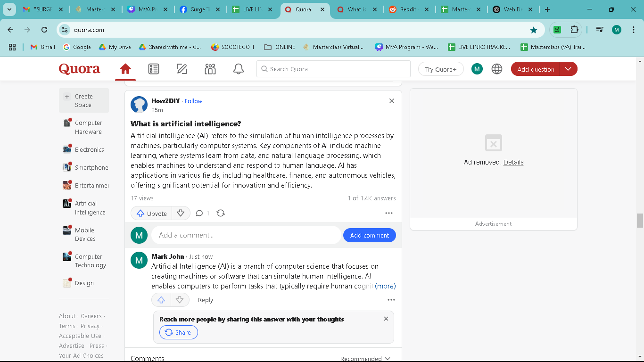The image size is (644, 362).
Task: Open Gmail bookmark
Action: (43, 47)
